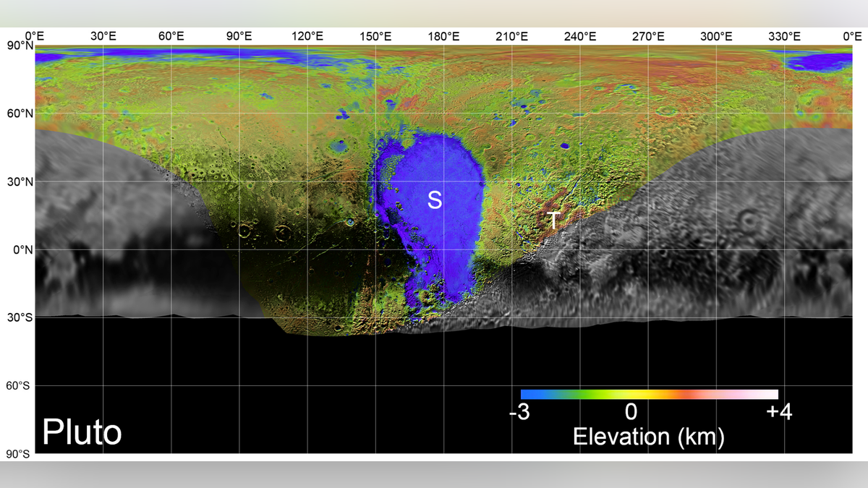This screenshot has height=488, width=868.
Task: Click the 60°S latitude label
Action: tap(18, 386)
